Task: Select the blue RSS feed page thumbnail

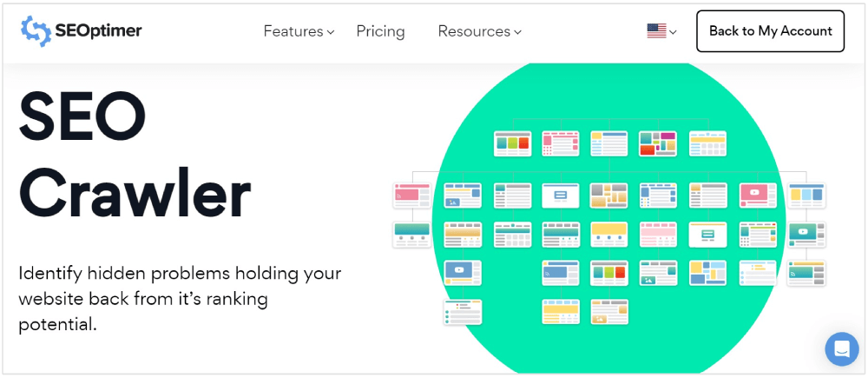Action: click(x=560, y=272)
